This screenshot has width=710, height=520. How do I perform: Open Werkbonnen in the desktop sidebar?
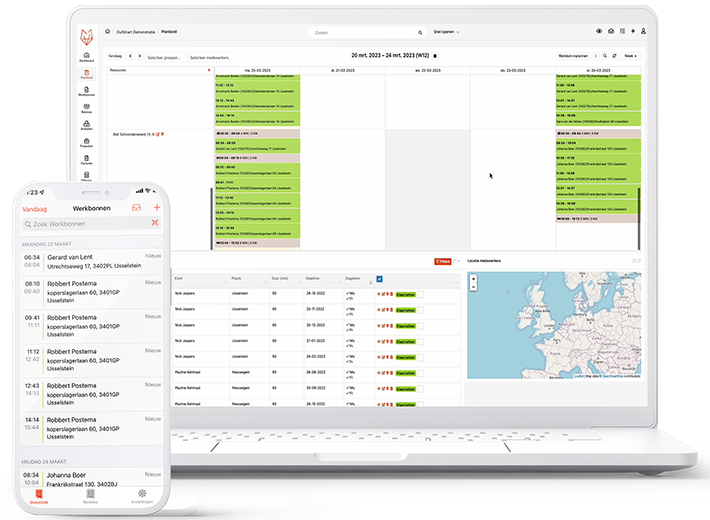click(x=86, y=90)
